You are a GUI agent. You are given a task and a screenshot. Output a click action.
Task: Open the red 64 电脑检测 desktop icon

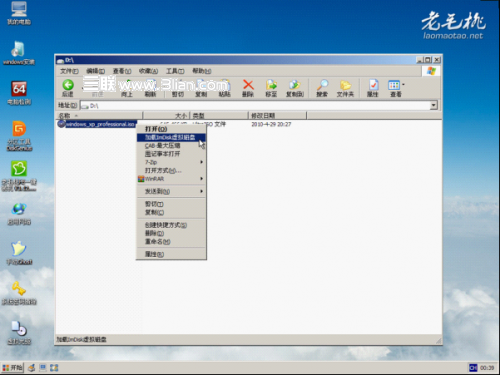(x=19, y=93)
